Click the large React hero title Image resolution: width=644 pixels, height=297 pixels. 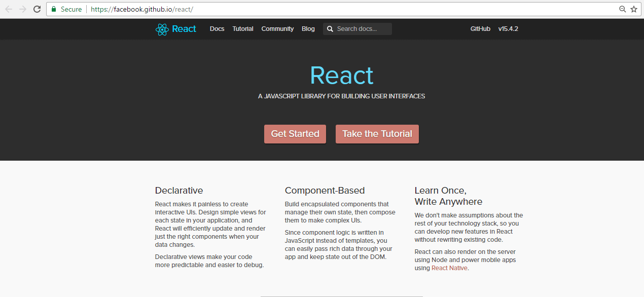click(x=342, y=76)
